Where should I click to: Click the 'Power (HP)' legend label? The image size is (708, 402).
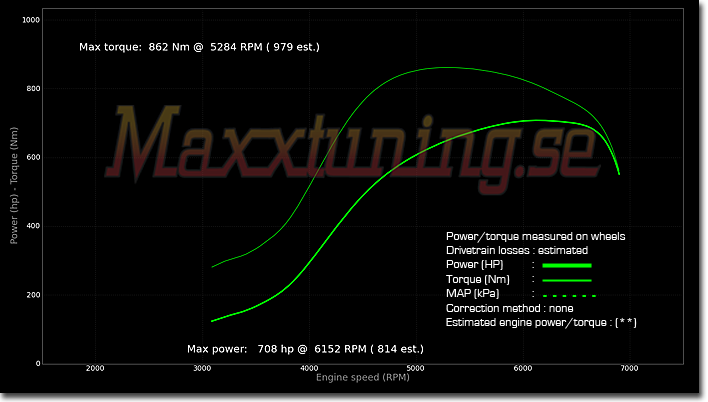click(x=475, y=264)
